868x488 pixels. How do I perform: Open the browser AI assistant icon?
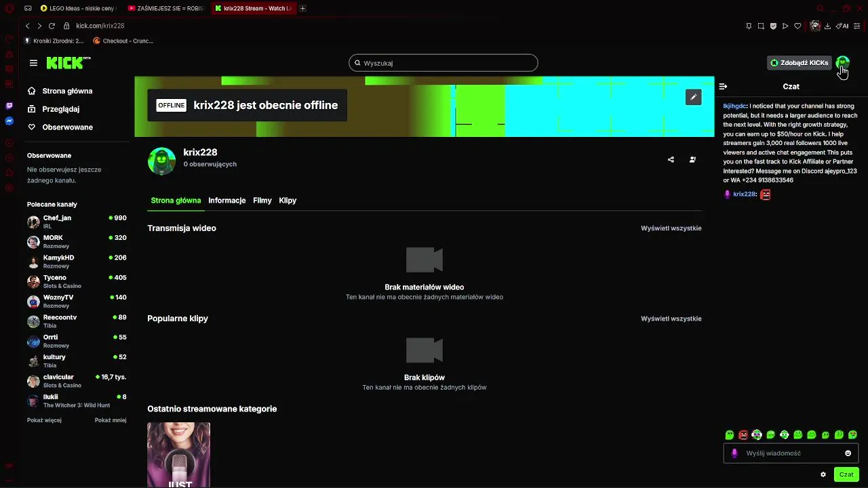point(843,26)
